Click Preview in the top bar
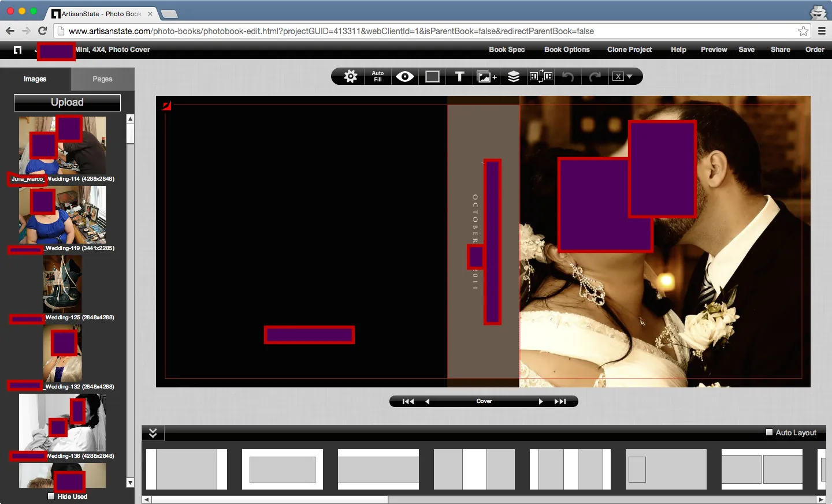This screenshot has width=832, height=504. tap(714, 50)
